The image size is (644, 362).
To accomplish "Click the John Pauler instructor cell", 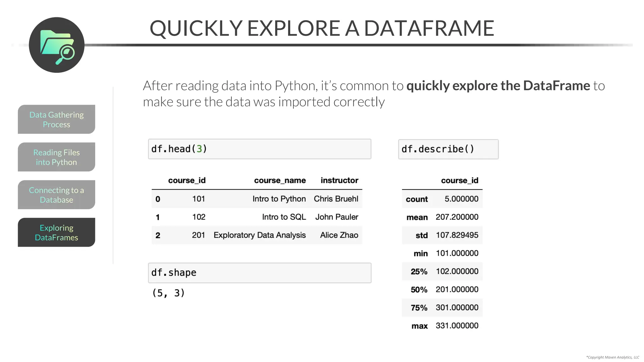I will pyautogui.click(x=337, y=217).
